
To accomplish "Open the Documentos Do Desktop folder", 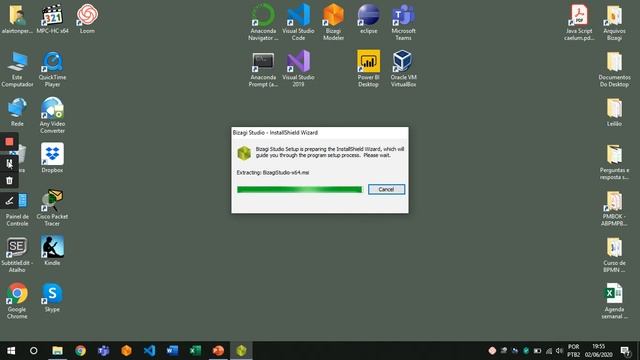I will (614, 69).
